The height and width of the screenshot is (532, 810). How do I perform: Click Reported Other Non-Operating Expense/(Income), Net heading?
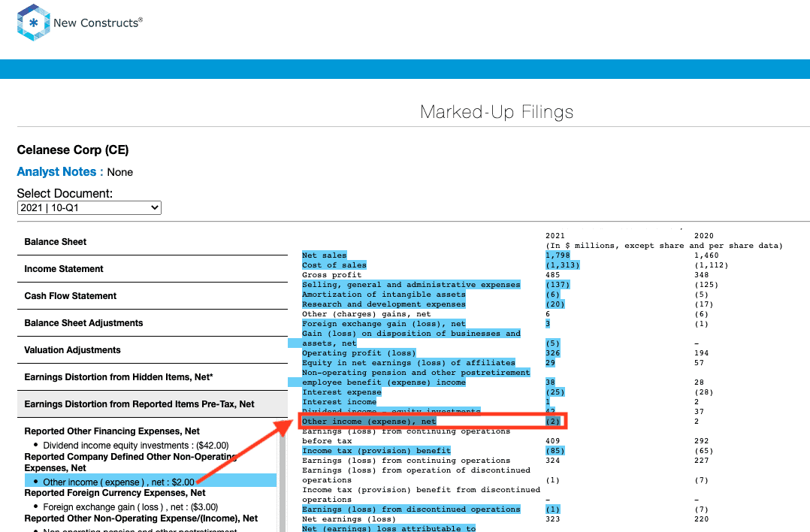click(141, 518)
